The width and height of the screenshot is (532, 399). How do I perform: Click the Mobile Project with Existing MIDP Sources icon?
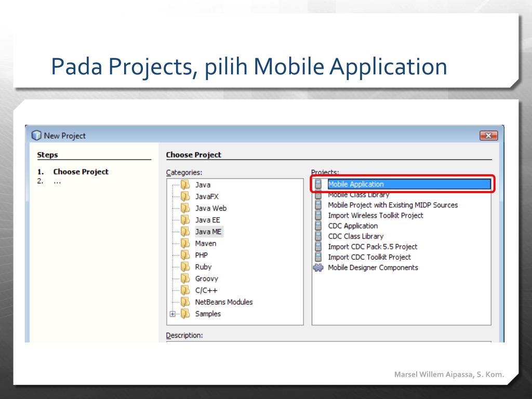coord(318,205)
